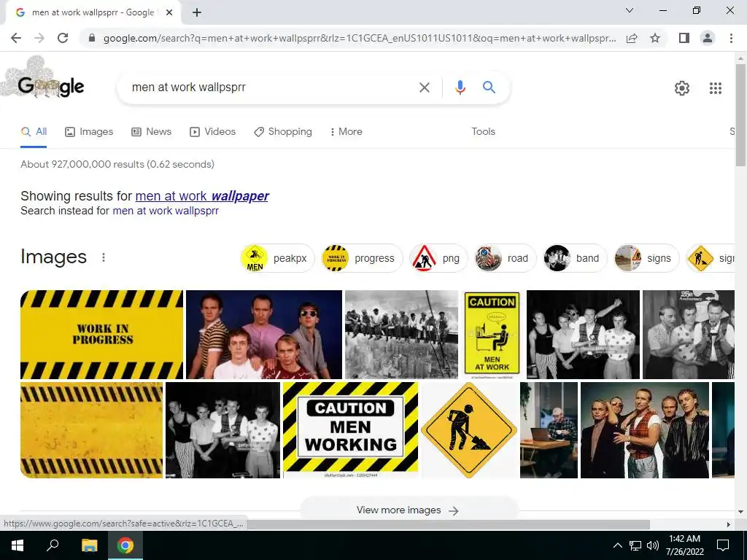Switch to the Images tab

[89, 132]
